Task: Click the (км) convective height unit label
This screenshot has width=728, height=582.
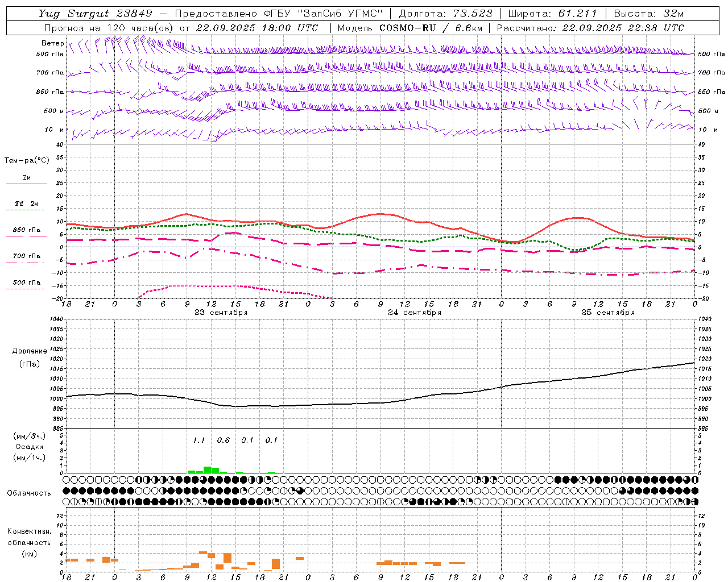Action: 30,554
